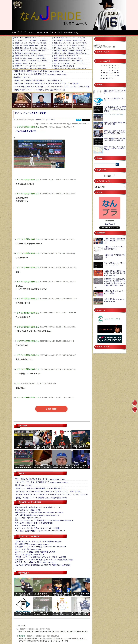Screen dimensions: 138x644
Task: Click the baseball broadcast screenshot in the post
Action: click(x=39, y=154)
